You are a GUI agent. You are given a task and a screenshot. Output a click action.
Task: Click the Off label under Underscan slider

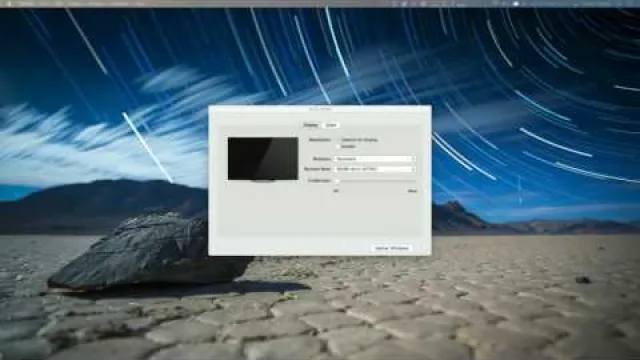pyautogui.click(x=336, y=191)
